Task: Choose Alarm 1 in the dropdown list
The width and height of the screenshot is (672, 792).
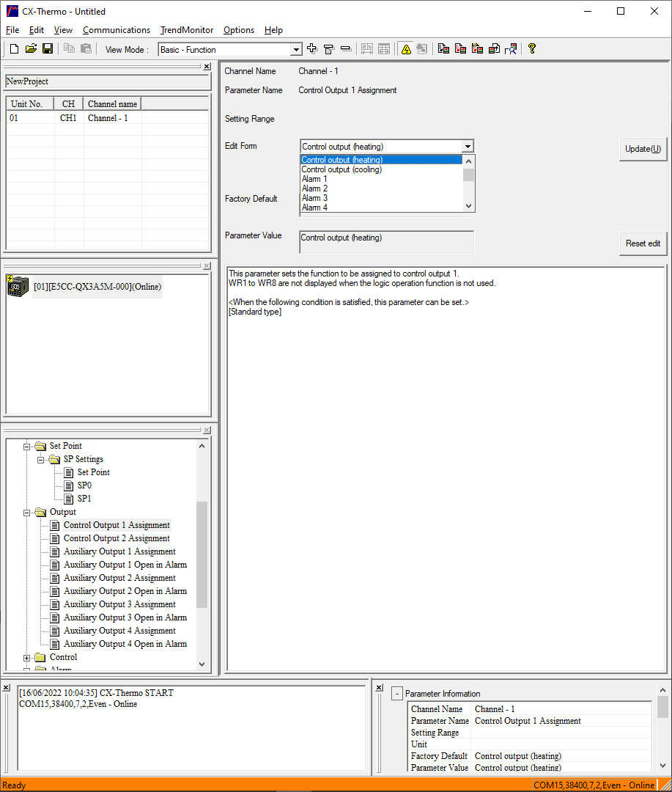Action: click(x=381, y=180)
